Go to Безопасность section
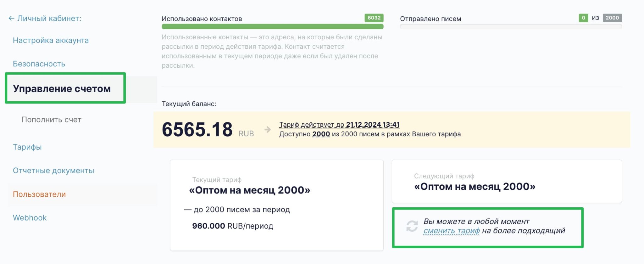This screenshot has width=644, height=264. coord(39,64)
